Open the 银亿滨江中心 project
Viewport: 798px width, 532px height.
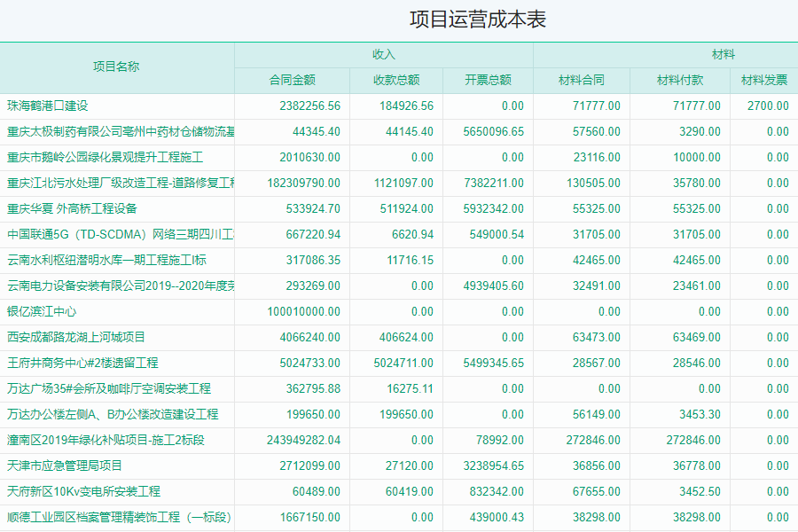pos(42,311)
